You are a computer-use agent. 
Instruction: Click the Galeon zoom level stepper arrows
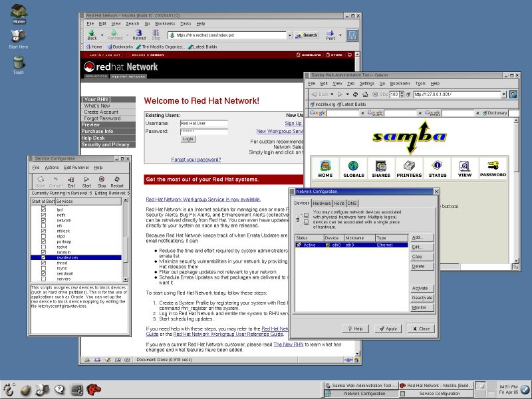coord(402,94)
